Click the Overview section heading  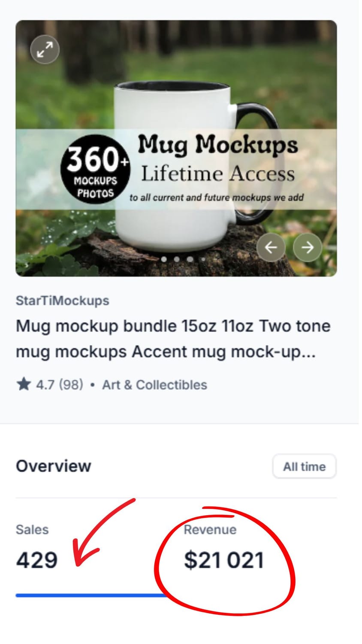(54, 466)
